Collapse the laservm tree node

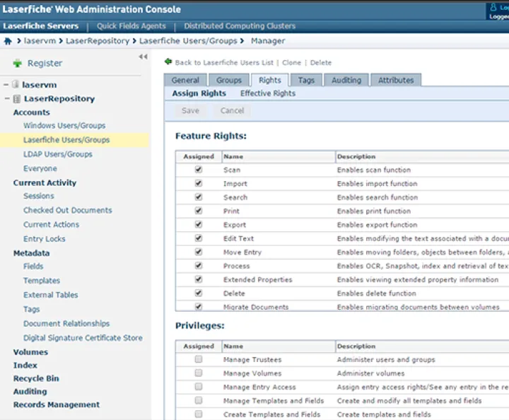(x=6, y=85)
